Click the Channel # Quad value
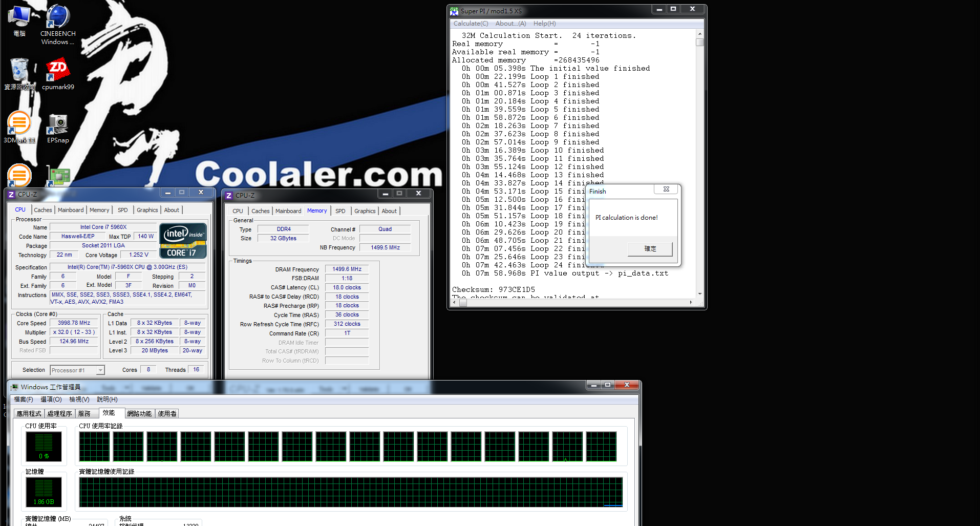This screenshot has height=526, width=980. 385,229
